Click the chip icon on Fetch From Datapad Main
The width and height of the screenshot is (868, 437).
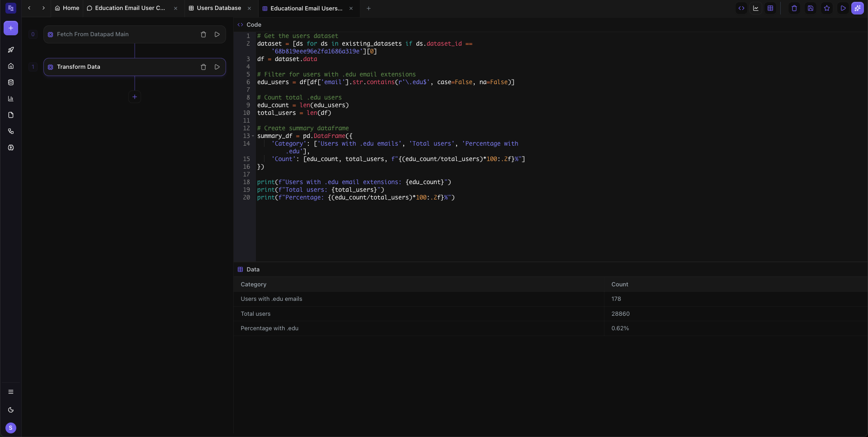click(x=51, y=34)
